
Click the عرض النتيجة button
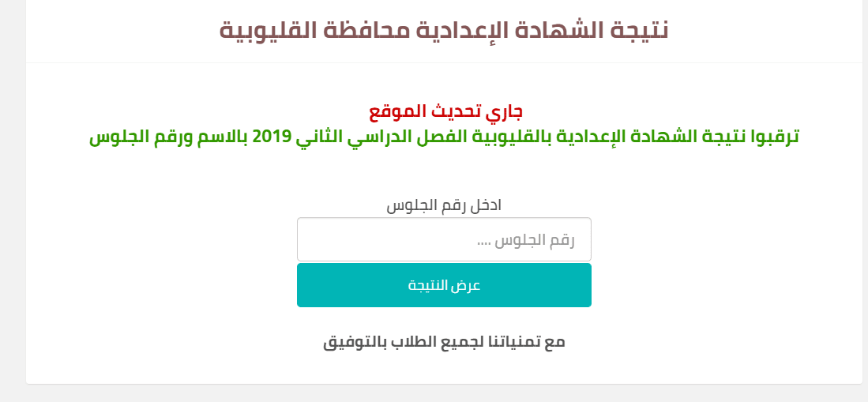tap(444, 285)
